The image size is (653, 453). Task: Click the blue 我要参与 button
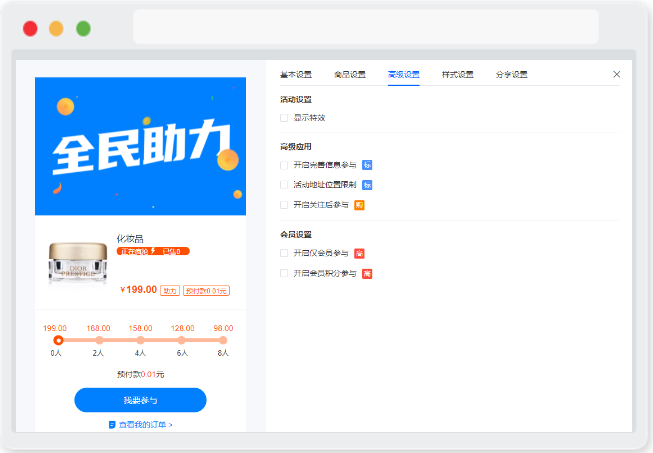pyautogui.click(x=140, y=400)
